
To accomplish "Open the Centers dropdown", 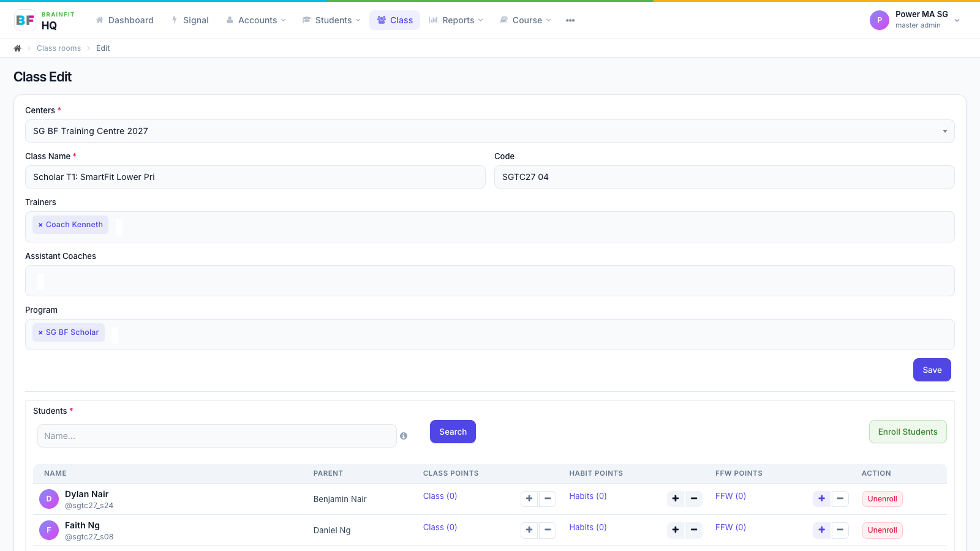I will click(490, 131).
